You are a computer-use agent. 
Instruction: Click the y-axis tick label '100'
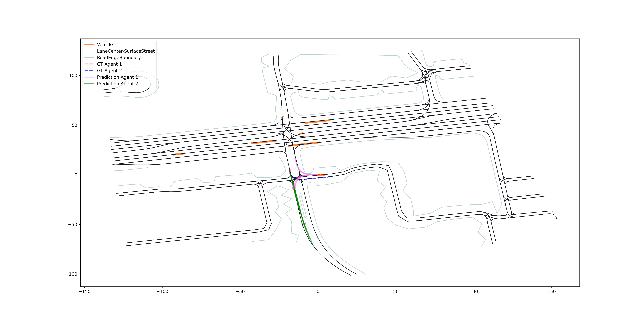click(x=73, y=75)
